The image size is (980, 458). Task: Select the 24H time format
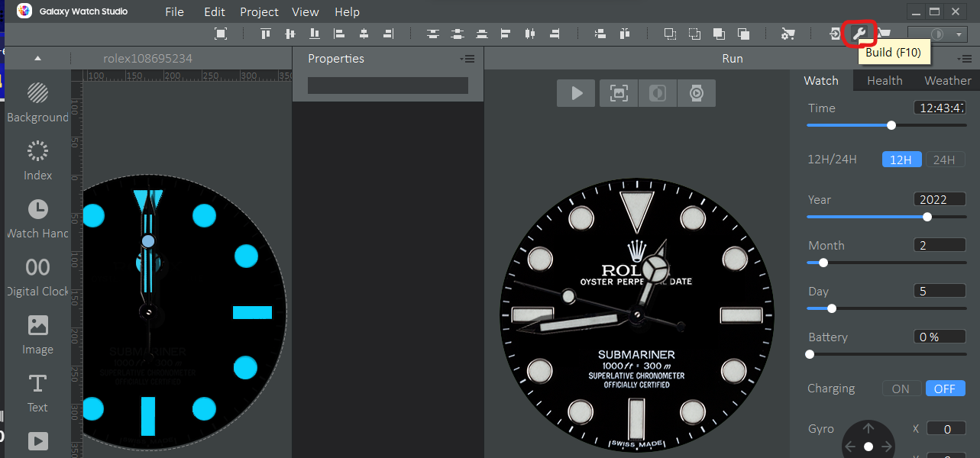pos(945,160)
